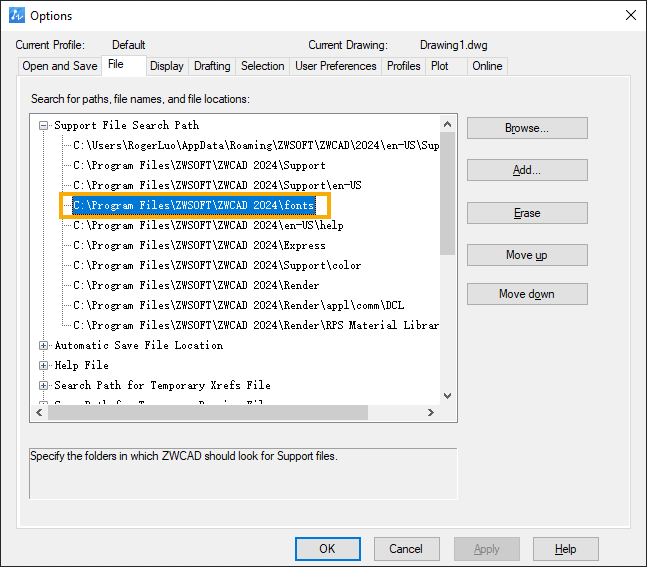
Task: Select the Support\color path
Action: (217, 265)
